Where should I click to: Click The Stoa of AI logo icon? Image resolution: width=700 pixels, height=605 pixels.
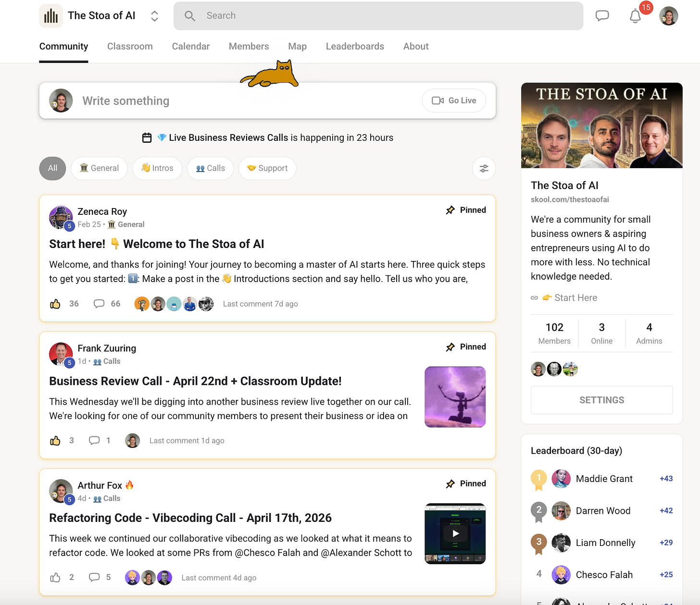51,16
